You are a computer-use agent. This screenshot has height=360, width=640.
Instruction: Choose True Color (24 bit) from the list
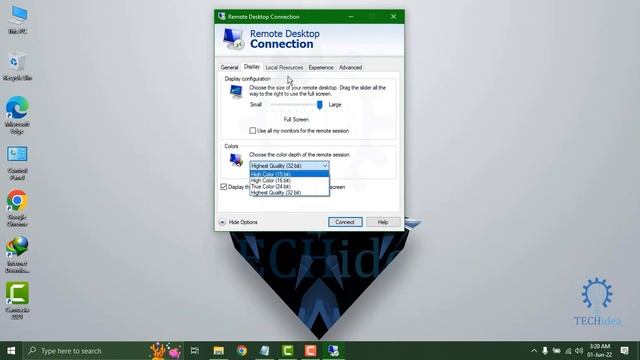tap(289, 186)
